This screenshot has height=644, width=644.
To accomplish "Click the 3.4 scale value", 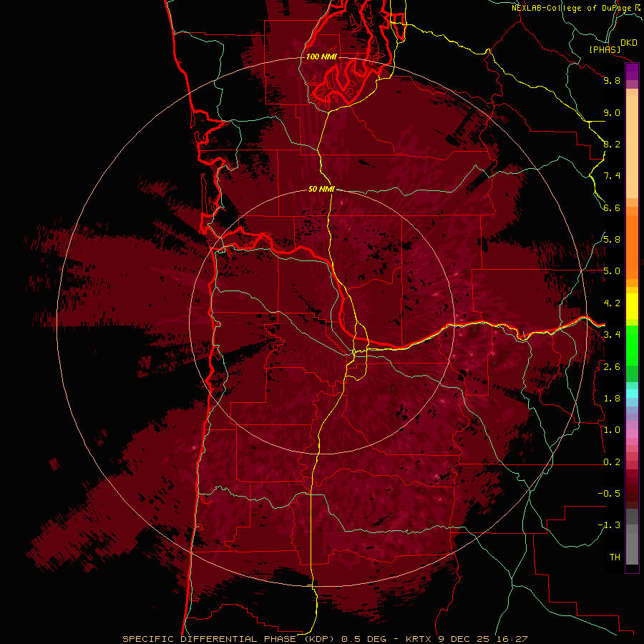I will 612,335.
